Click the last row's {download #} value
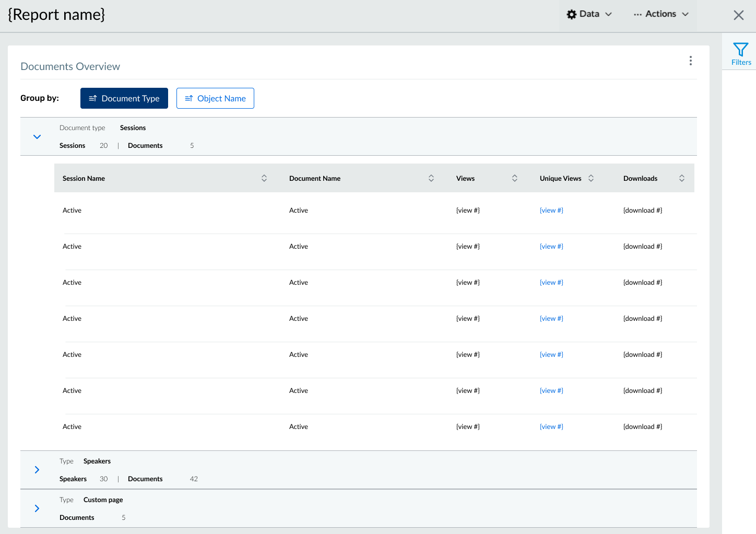Image resolution: width=756 pixels, height=534 pixels. point(643,427)
